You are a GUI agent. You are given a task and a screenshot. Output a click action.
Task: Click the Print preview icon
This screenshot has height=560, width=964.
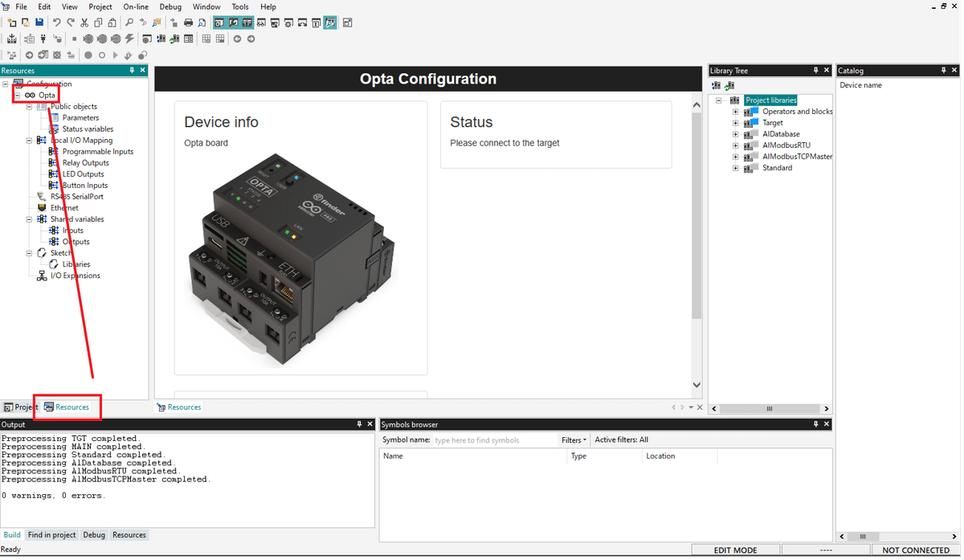(202, 22)
